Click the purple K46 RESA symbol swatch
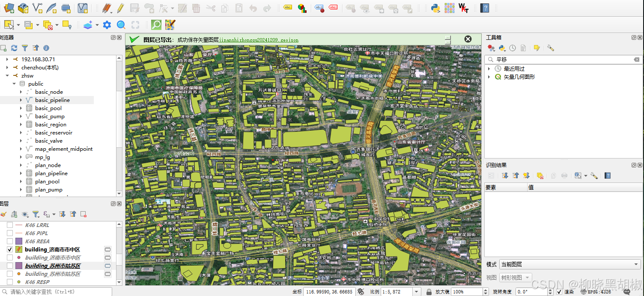 (x=19, y=241)
